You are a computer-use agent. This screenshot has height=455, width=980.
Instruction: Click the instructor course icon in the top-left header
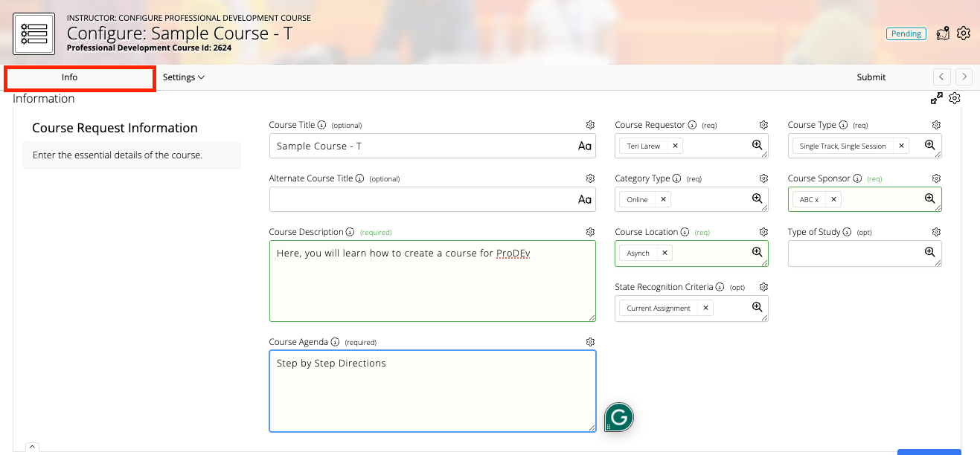click(33, 33)
